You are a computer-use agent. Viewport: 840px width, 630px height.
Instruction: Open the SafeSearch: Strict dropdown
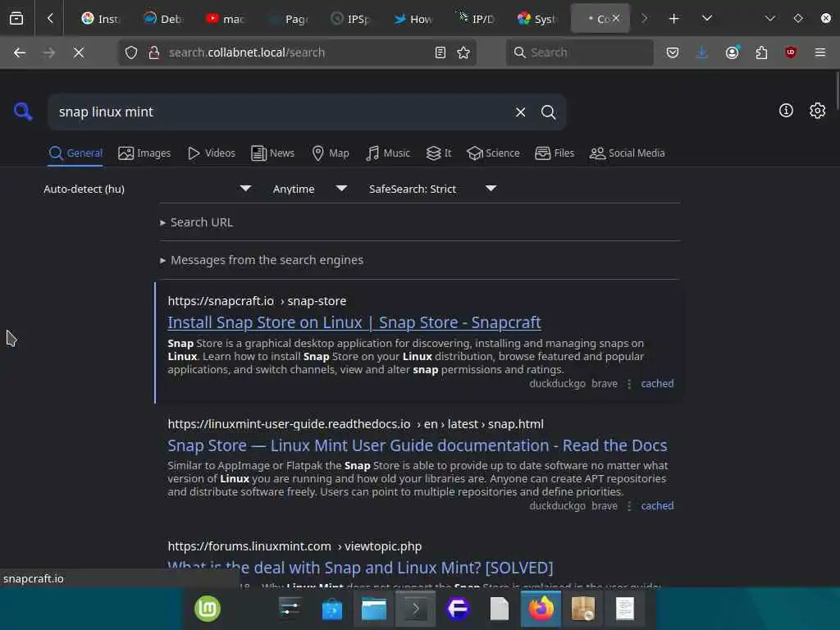pos(433,189)
